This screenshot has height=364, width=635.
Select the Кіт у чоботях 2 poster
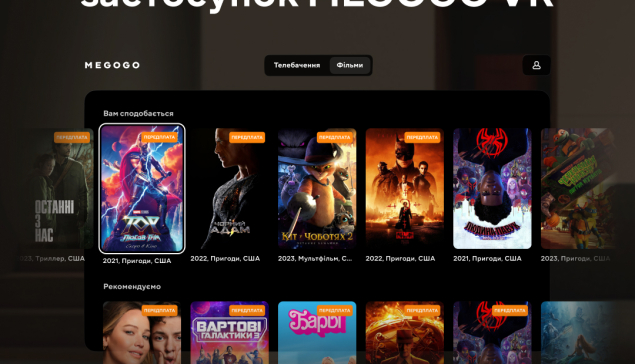317,188
